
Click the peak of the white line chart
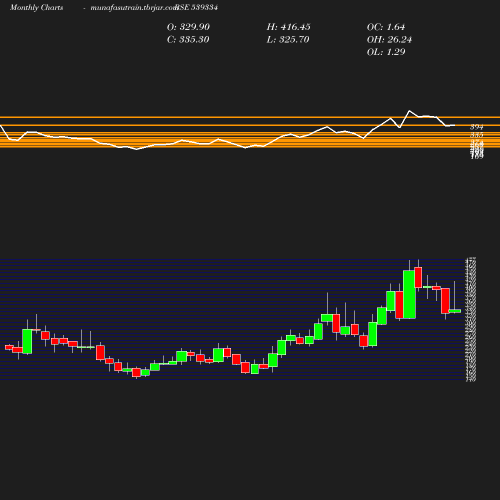coord(409,111)
